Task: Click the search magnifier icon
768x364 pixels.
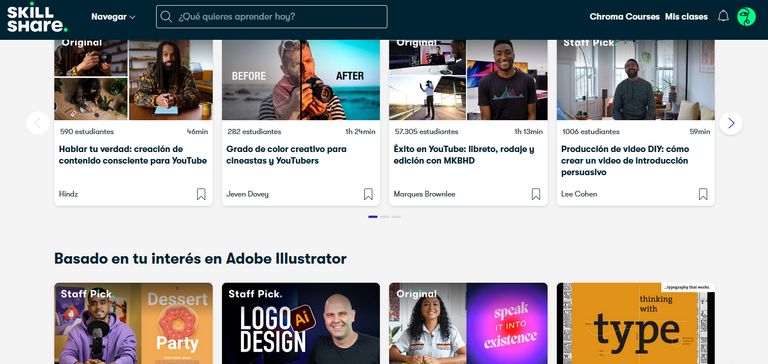Action: tap(166, 17)
